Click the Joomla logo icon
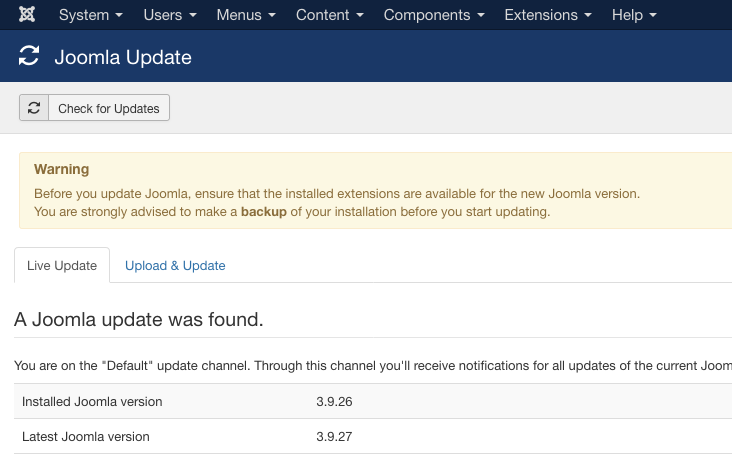732x454 pixels. [27, 14]
